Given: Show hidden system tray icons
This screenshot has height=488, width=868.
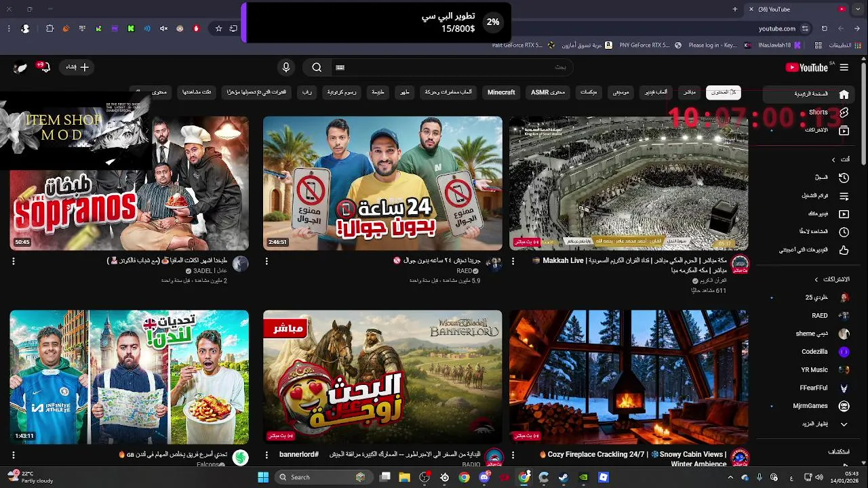Looking at the screenshot, I should [x=730, y=477].
